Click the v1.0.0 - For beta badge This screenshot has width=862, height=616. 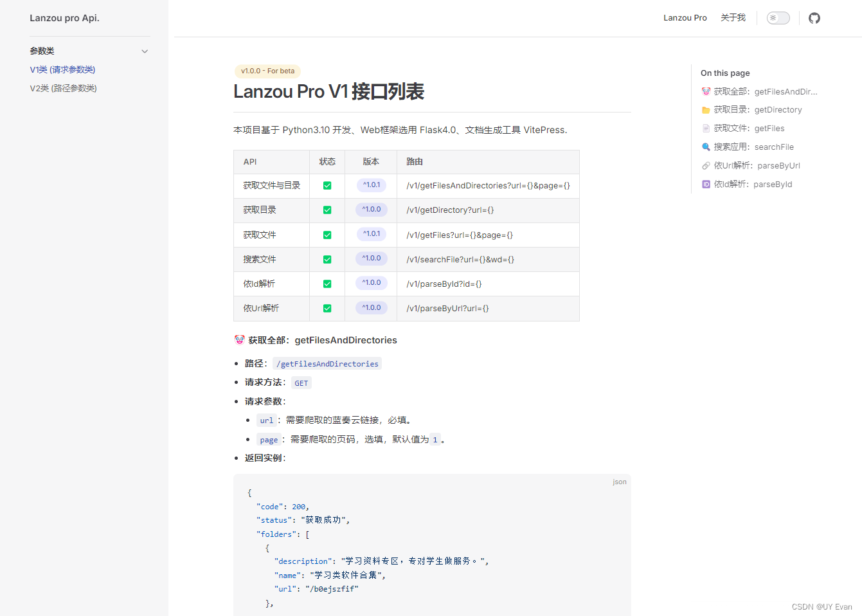pos(268,71)
